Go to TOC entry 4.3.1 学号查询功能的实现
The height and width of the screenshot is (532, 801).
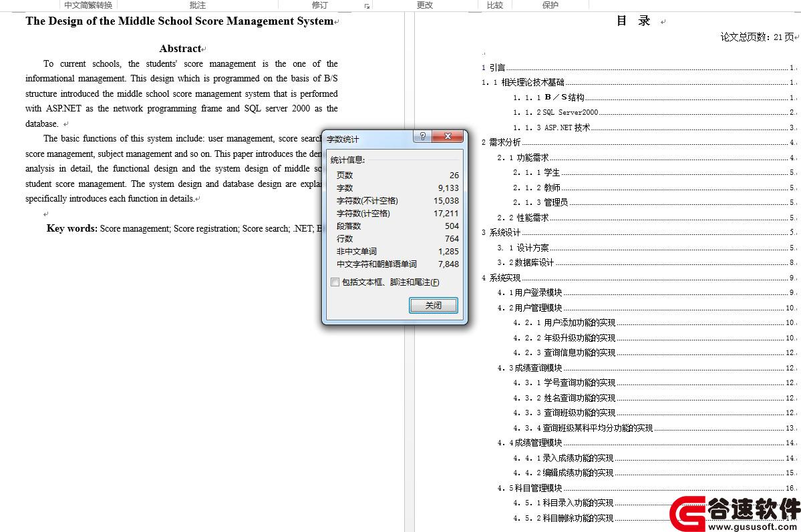[655, 382]
